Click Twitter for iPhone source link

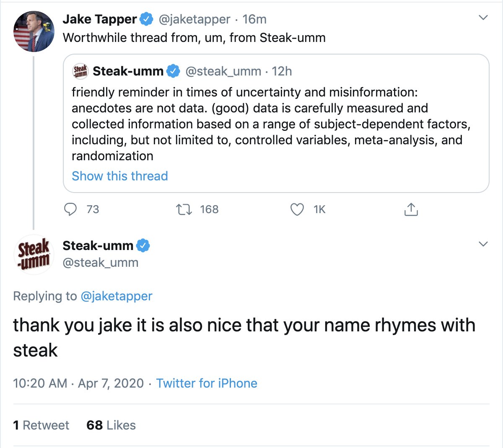(207, 383)
